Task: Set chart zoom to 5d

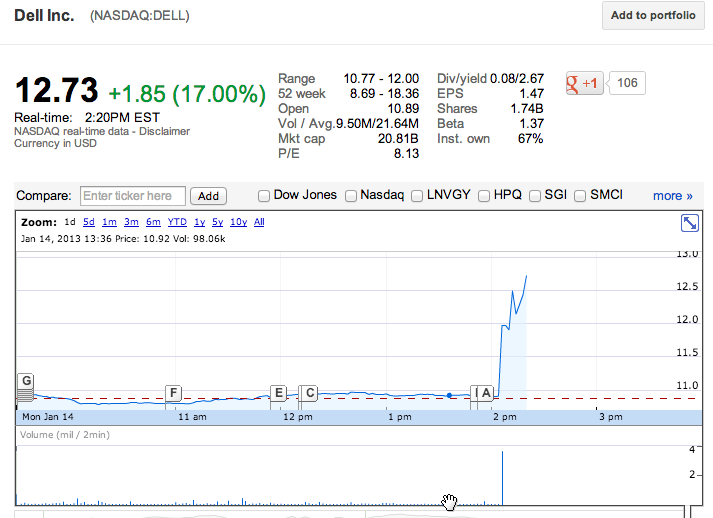Action: [x=89, y=222]
